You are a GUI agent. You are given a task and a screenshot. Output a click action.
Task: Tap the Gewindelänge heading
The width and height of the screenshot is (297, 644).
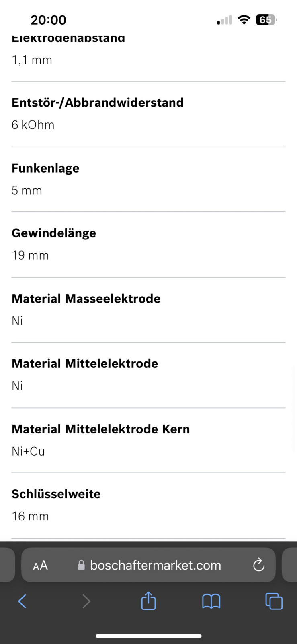coord(54,233)
